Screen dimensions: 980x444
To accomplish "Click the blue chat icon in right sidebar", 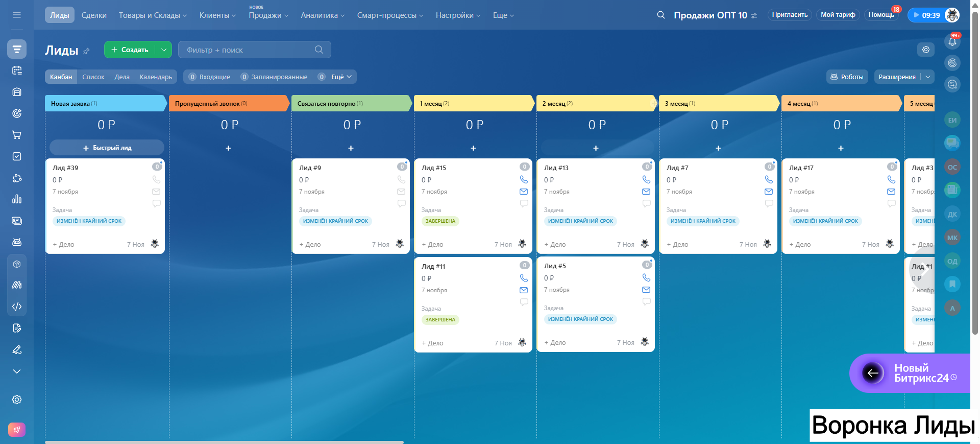I will point(952,143).
